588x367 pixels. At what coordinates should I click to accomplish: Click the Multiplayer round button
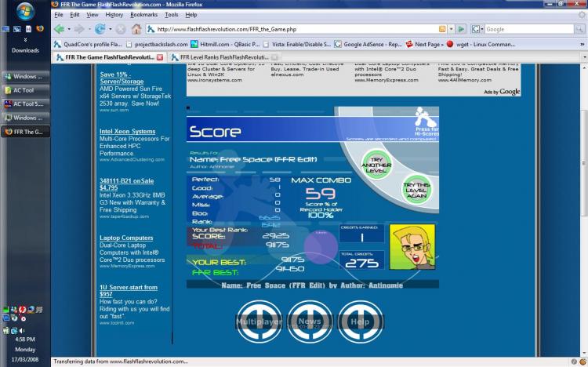[259, 322]
